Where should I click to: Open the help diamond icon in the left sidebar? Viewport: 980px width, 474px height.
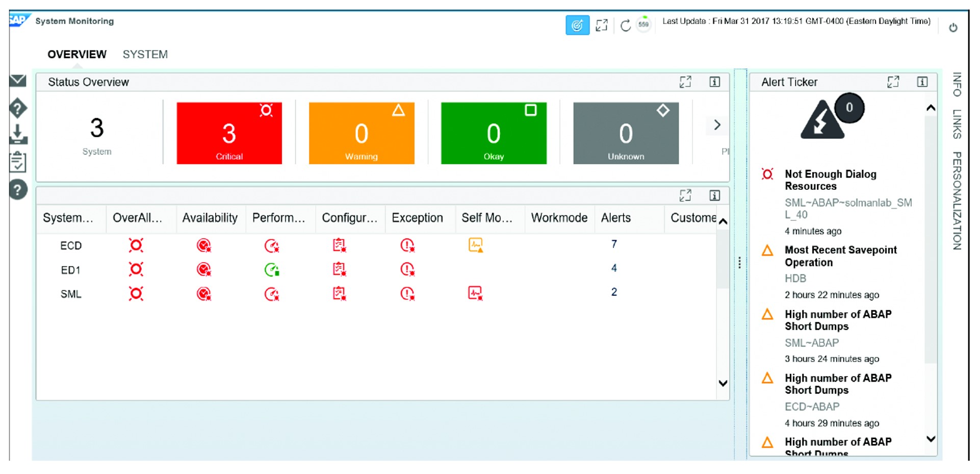17,108
